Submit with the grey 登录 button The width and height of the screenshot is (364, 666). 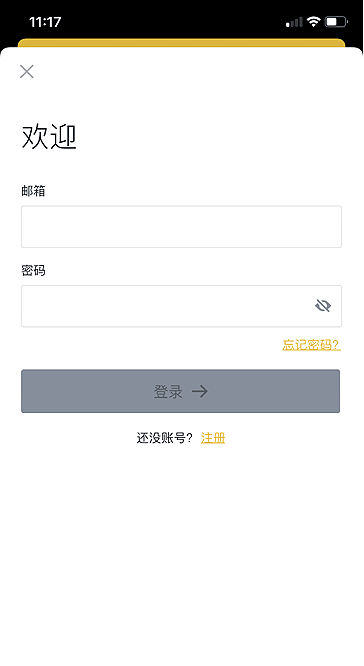pos(181,391)
